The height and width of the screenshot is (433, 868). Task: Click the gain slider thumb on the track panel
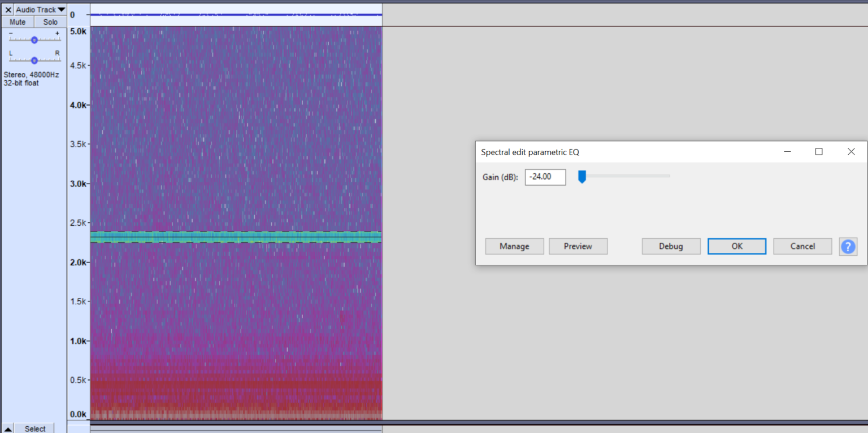pos(34,39)
